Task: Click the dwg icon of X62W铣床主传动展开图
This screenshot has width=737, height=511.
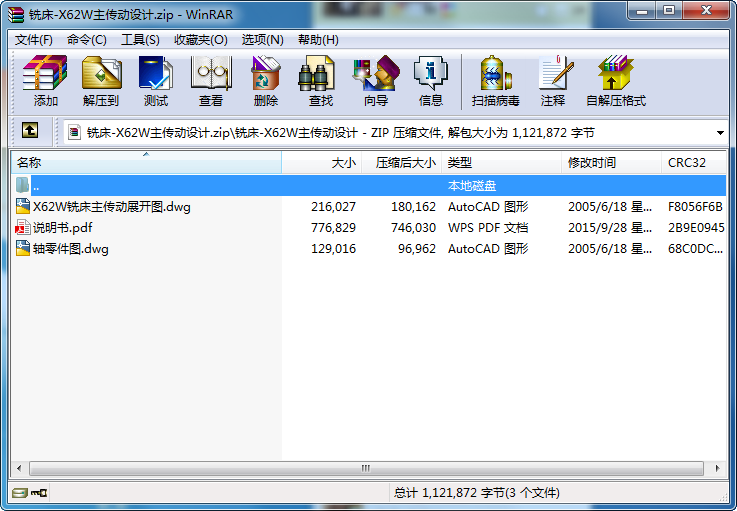Action: coord(23,206)
